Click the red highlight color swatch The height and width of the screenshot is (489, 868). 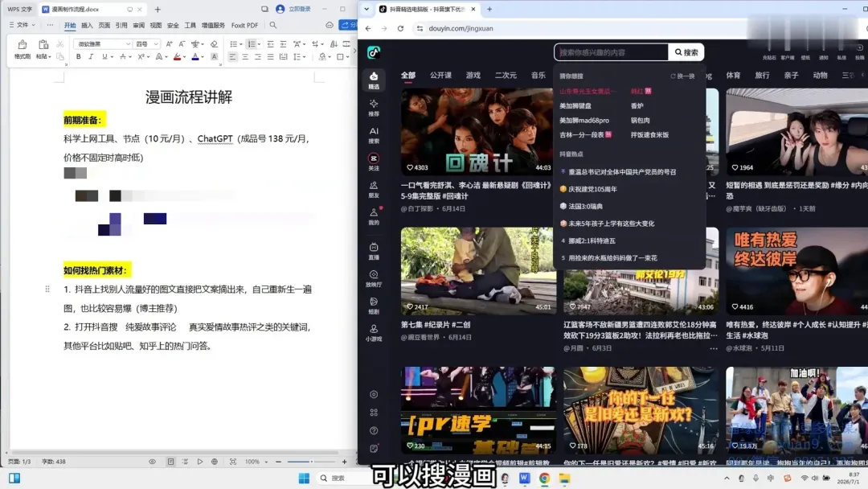(x=177, y=56)
